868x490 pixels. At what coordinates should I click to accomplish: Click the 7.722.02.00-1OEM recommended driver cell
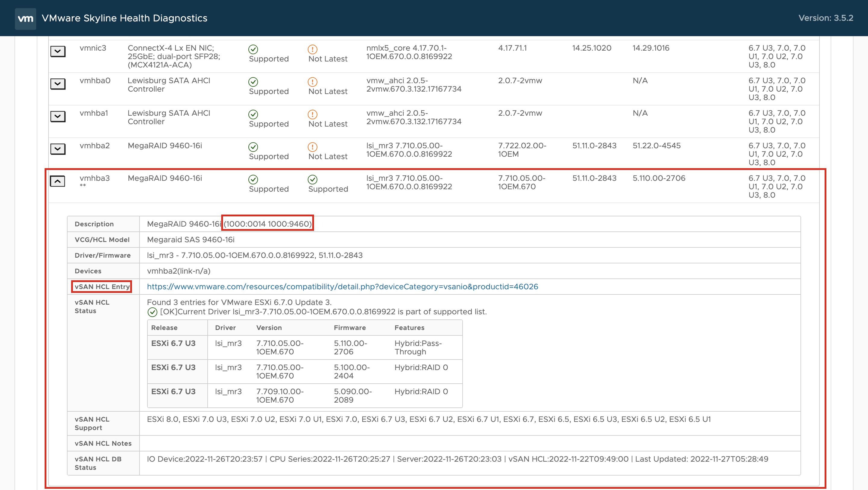(x=522, y=150)
